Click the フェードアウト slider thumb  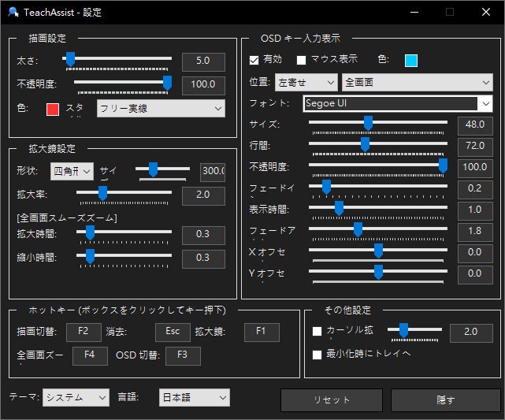tap(358, 229)
